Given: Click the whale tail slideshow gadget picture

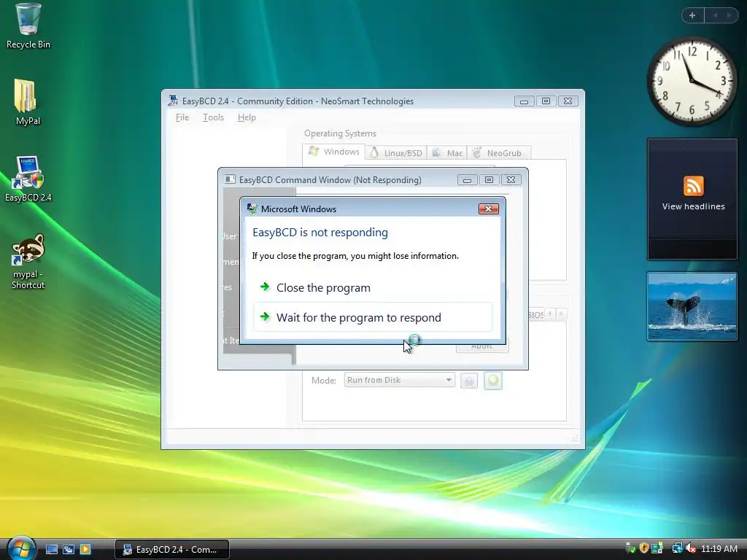Looking at the screenshot, I should click(692, 306).
